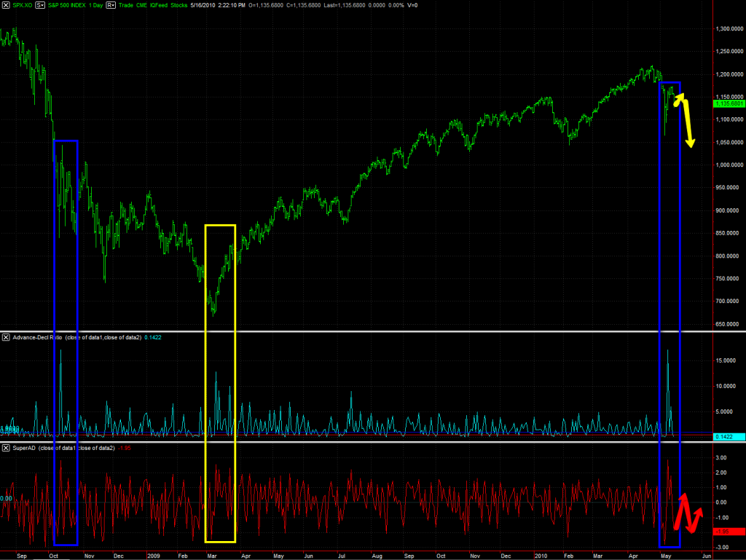Close the Advance-Decl Ratio indicator pane

7,337
